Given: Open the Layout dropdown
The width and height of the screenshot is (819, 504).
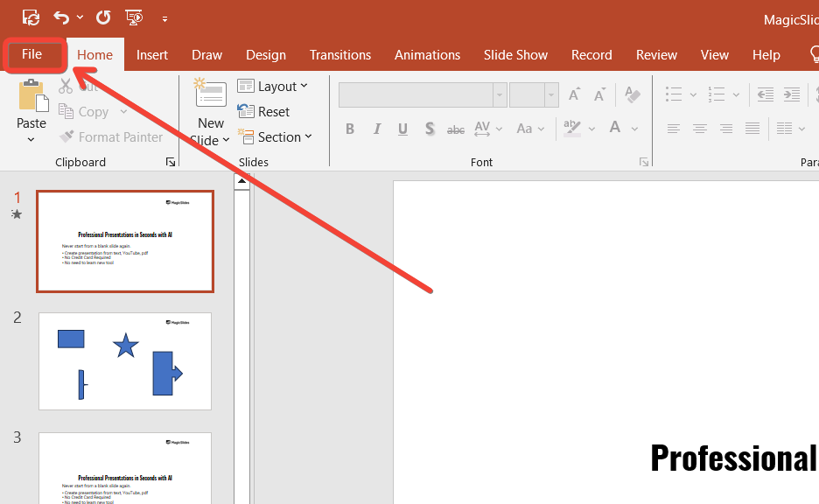Looking at the screenshot, I should tap(272, 86).
